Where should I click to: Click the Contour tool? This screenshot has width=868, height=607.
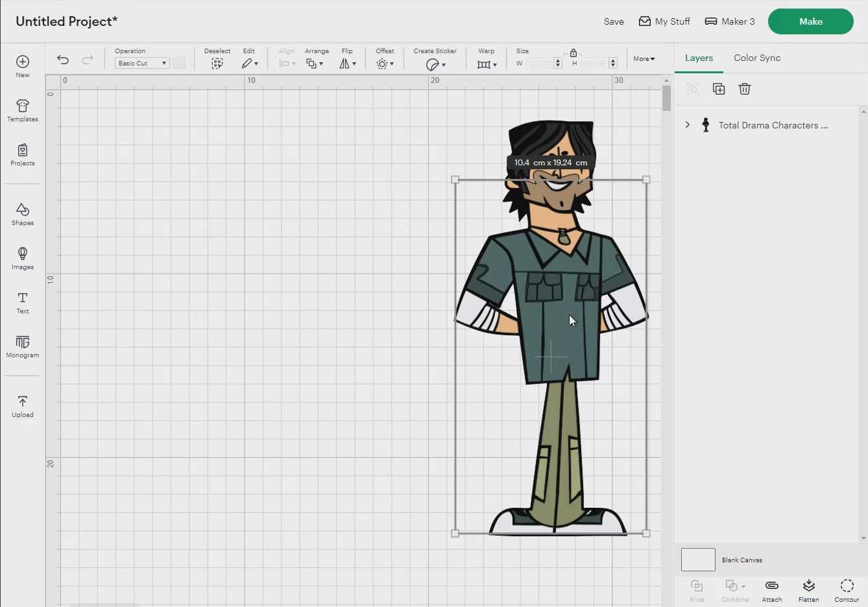pos(847,590)
